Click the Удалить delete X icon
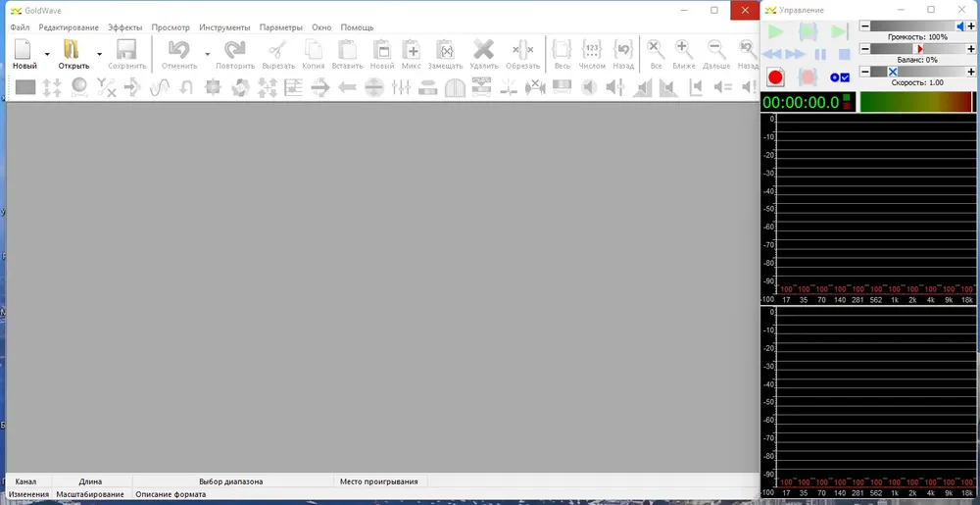The image size is (980, 505). [x=484, y=50]
